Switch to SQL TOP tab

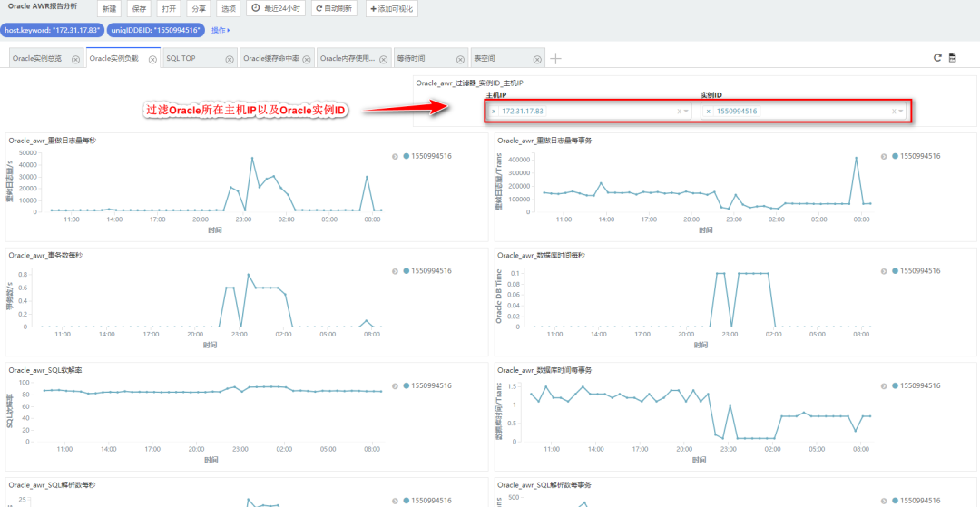tap(181, 59)
